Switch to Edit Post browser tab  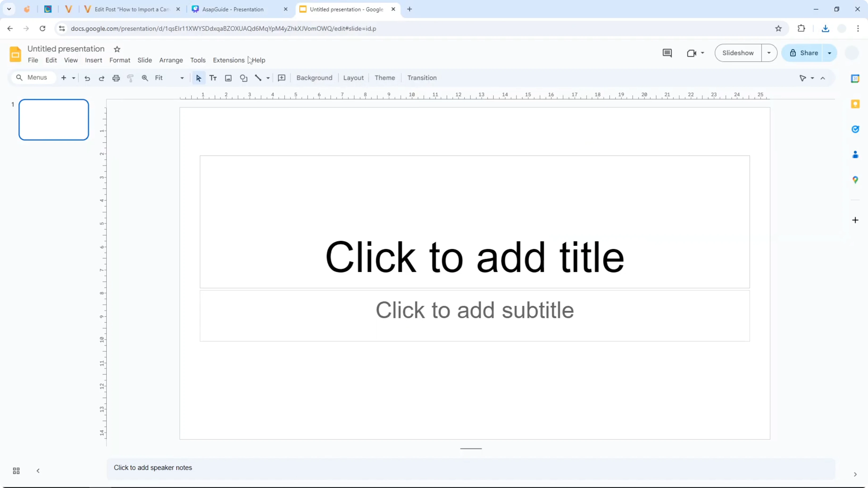click(132, 9)
